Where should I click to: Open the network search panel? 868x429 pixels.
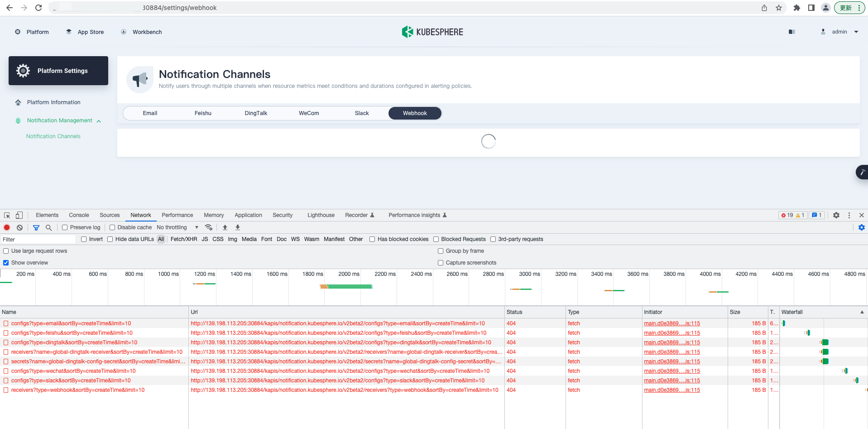(48, 227)
